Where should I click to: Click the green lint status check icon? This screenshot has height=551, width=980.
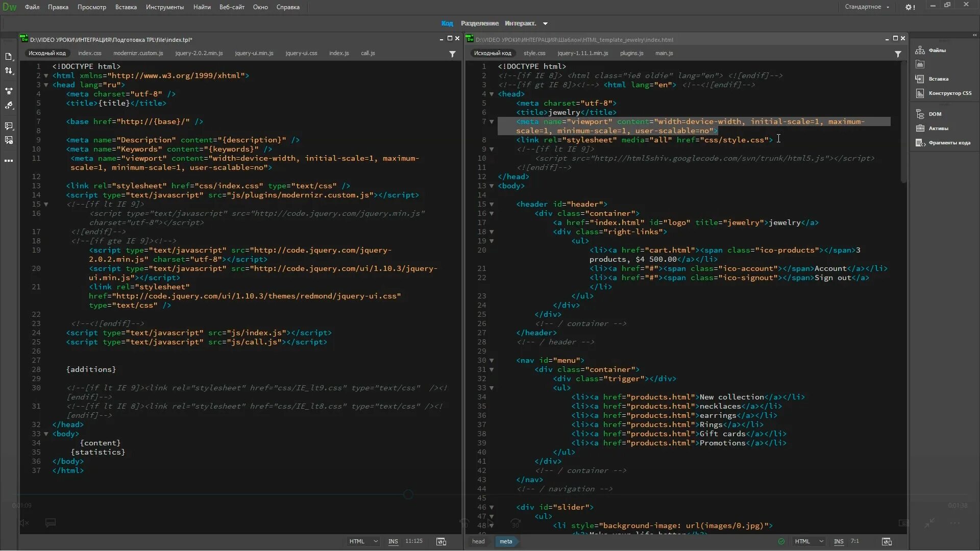(781, 541)
